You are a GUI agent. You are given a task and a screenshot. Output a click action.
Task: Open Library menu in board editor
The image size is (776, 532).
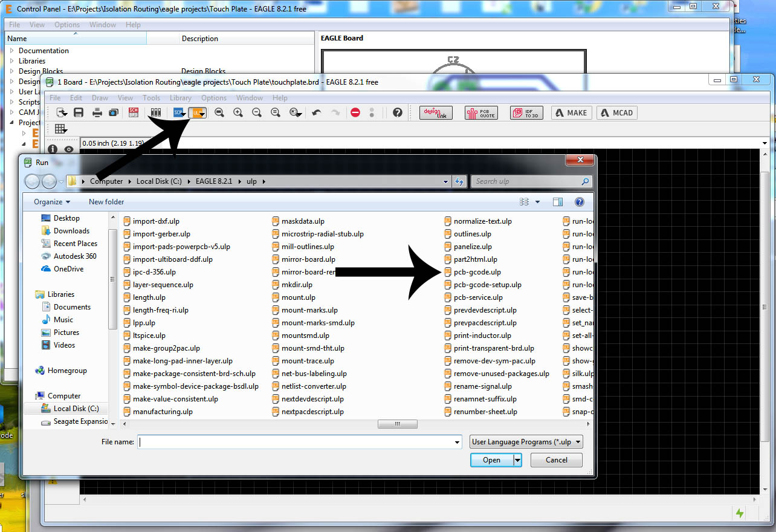(x=181, y=98)
